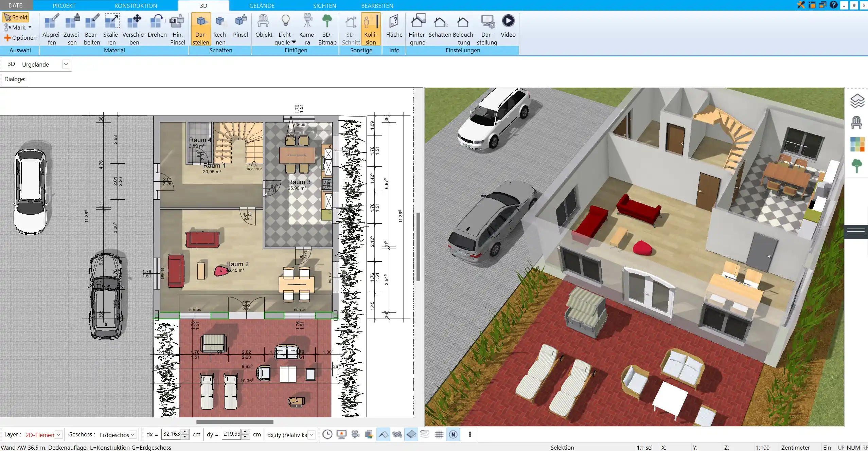Open the Bearbeiten material tool

[x=92, y=29]
